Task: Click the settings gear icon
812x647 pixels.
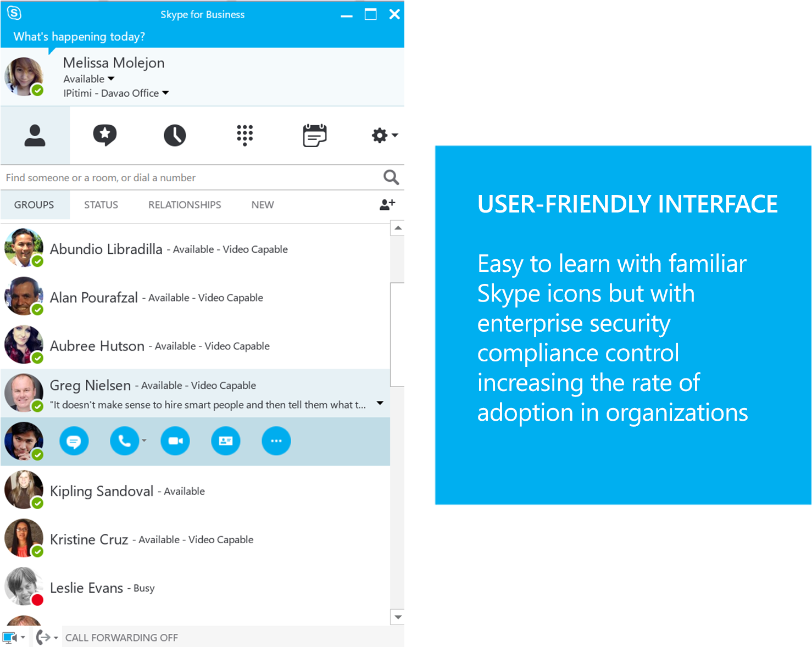Action: point(379,135)
